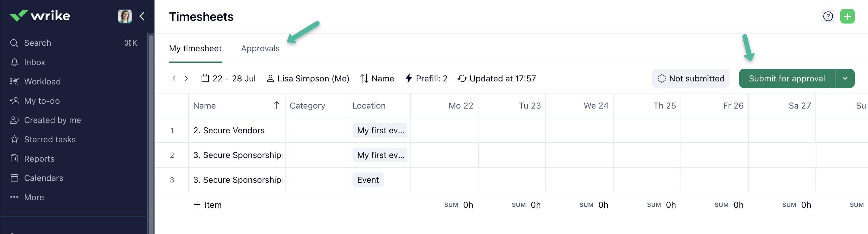Switch to the Approvals tab

pyautogui.click(x=260, y=49)
